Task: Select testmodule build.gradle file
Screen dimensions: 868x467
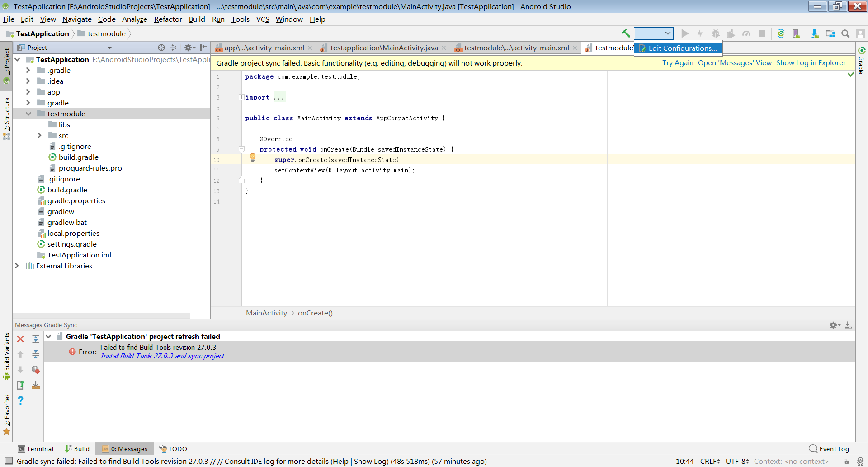Action: pos(73,157)
